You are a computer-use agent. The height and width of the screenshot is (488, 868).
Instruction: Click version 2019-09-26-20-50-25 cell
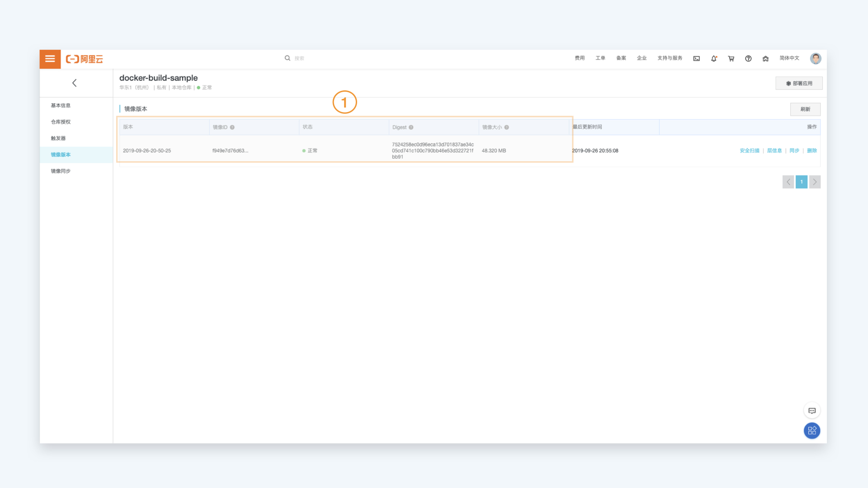147,151
